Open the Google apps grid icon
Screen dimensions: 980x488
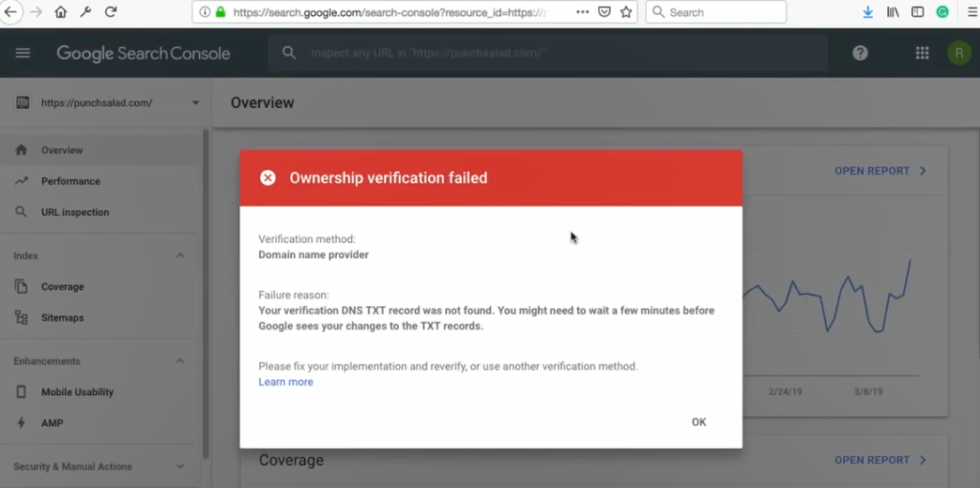tap(922, 54)
